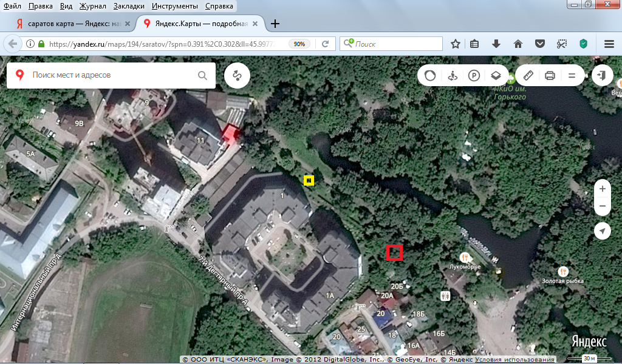
Task: Click the Яндекс logo on the map
Action: point(589,342)
